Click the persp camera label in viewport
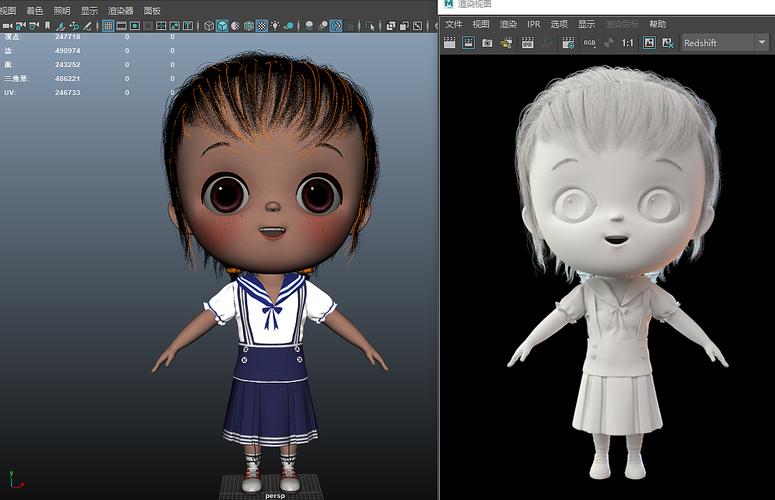This screenshot has height=500, width=775. [x=275, y=494]
